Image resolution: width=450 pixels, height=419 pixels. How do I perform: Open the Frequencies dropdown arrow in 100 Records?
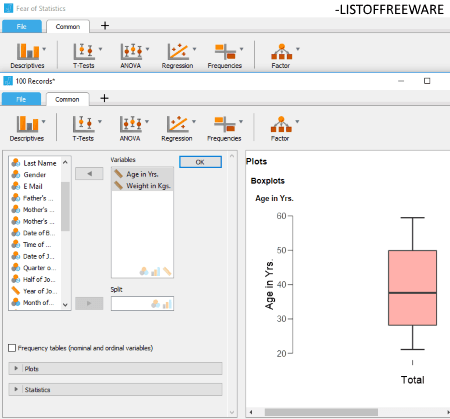click(241, 122)
